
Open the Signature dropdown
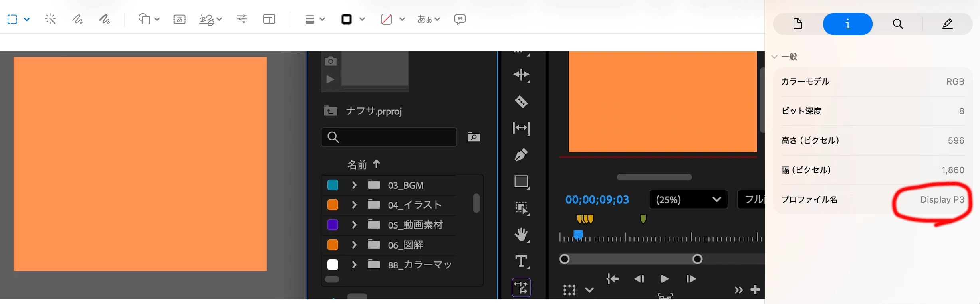(210, 19)
